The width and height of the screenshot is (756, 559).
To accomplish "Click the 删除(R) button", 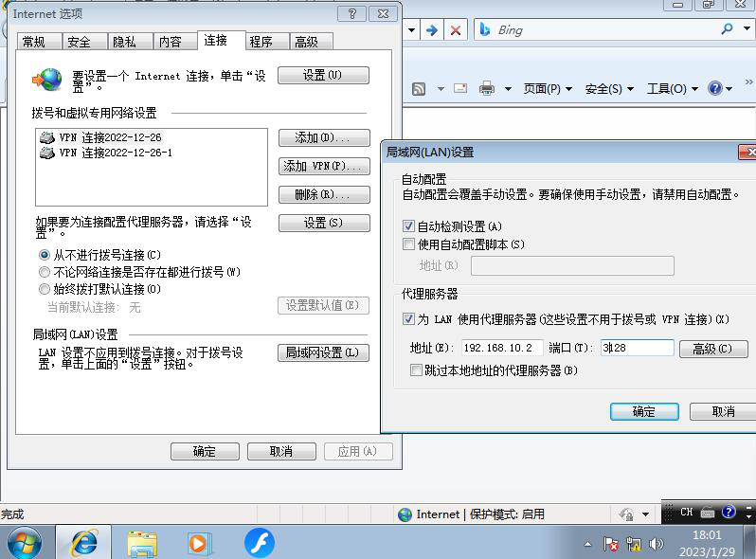I will [324, 195].
